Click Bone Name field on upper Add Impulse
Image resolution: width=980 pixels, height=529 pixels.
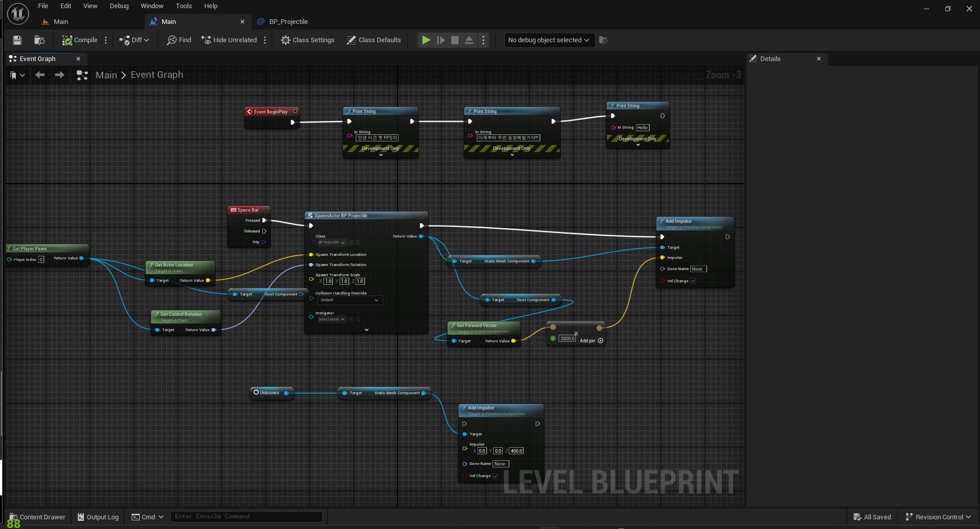coord(698,269)
